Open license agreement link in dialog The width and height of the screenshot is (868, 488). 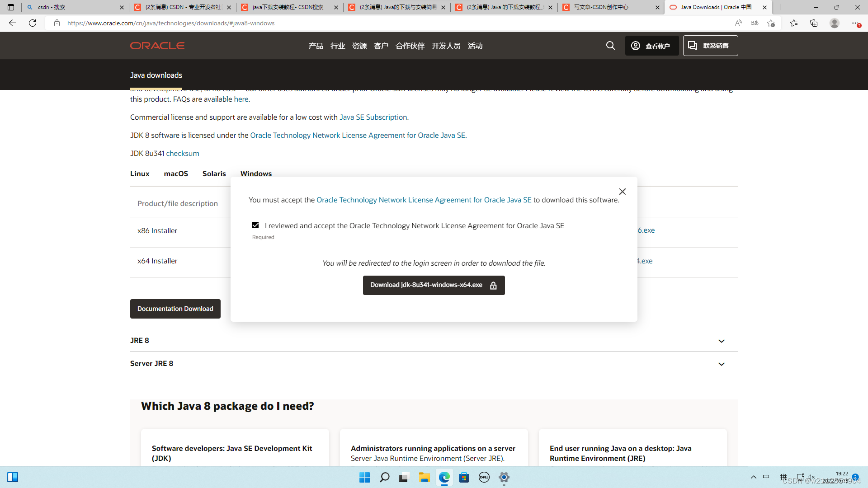click(x=424, y=200)
